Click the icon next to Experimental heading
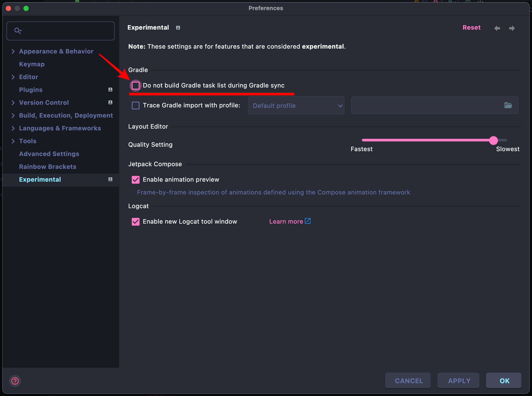The width and height of the screenshot is (532, 396). (x=178, y=28)
